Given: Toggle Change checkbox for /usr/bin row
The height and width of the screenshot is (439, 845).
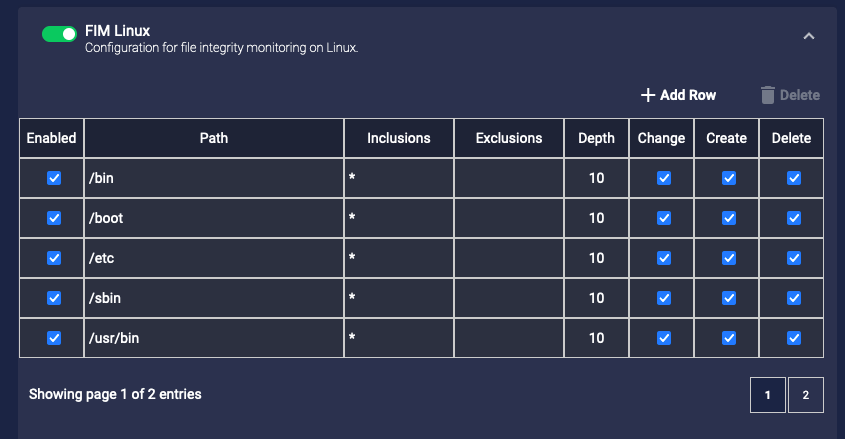Looking at the screenshot, I should pos(663,338).
